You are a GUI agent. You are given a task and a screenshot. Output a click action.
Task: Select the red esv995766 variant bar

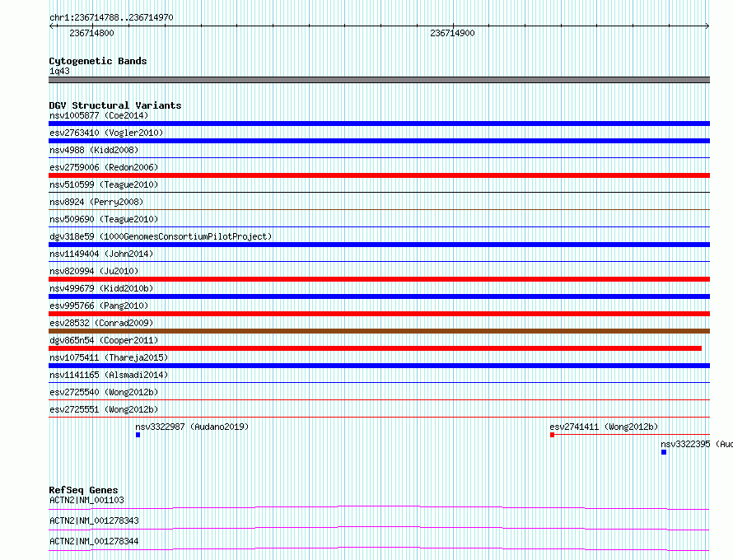[379, 314]
